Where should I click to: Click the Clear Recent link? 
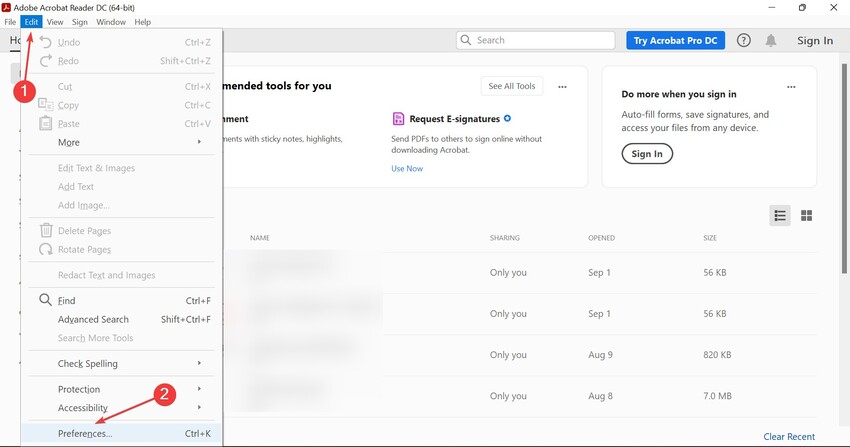click(x=789, y=437)
